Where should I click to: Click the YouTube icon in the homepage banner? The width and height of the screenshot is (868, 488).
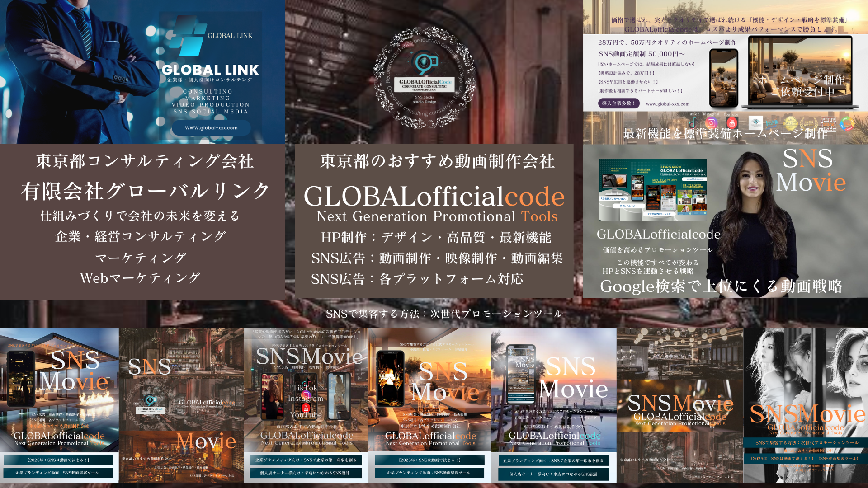[731, 123]
